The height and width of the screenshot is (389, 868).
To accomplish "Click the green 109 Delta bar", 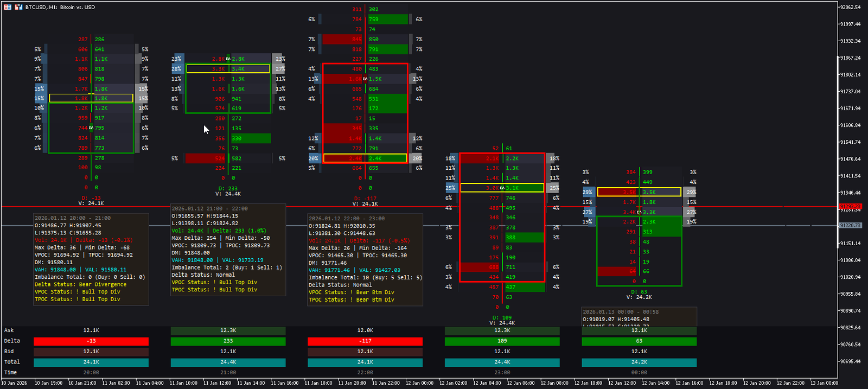I will click(502, 341).
